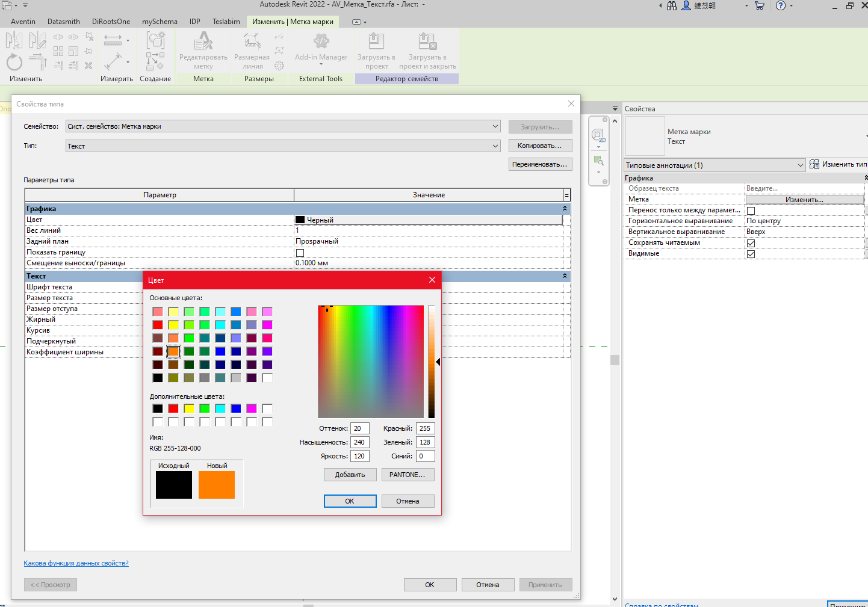Viewport: 868px width, 607px height.
Task: Open the Типовые аннотации (1) filter dropdown
Action: [x=715, y=165]
